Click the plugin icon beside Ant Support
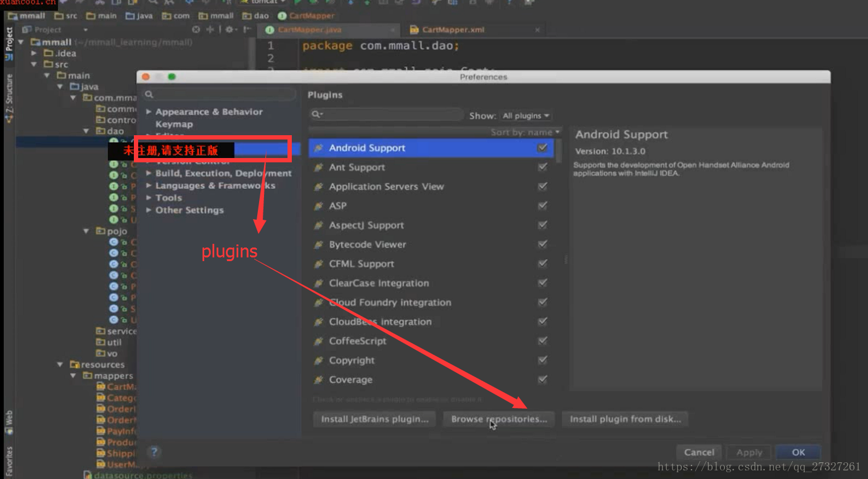The height and width of the screenshot is (479, 868). tap(319, 167)
